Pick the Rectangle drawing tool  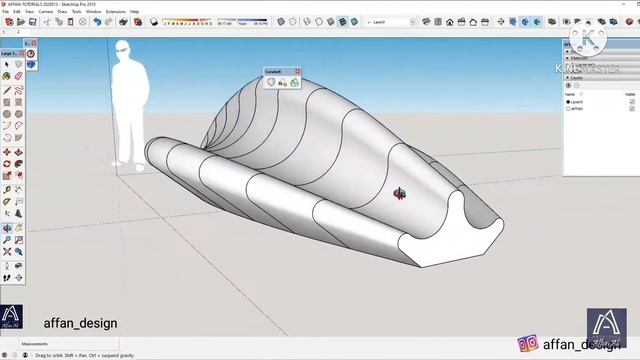7,102
